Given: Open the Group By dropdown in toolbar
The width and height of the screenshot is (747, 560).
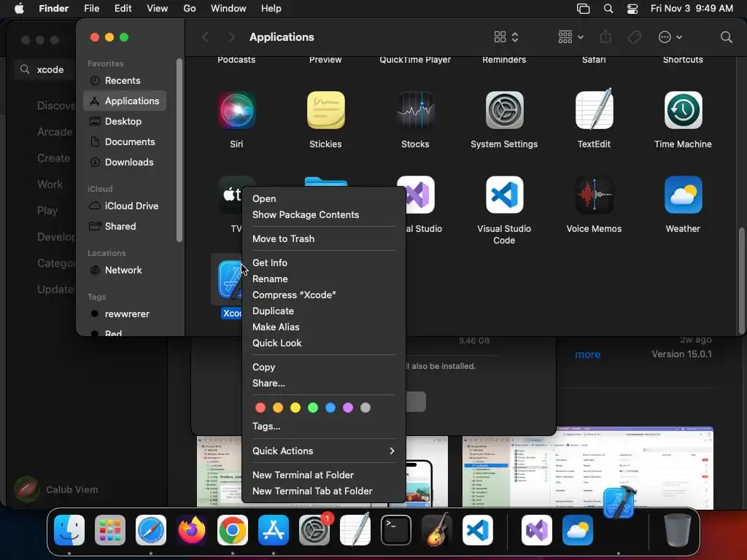Looking at the screenshot, I should point(570,37).
